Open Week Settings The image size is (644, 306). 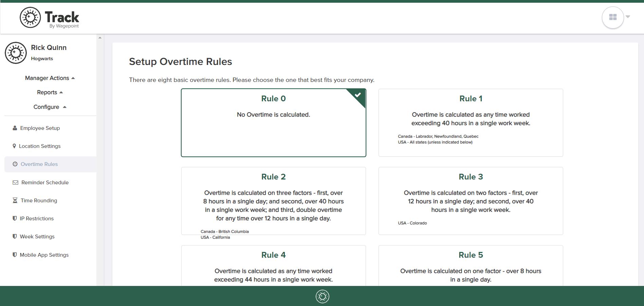click(37, 237)
